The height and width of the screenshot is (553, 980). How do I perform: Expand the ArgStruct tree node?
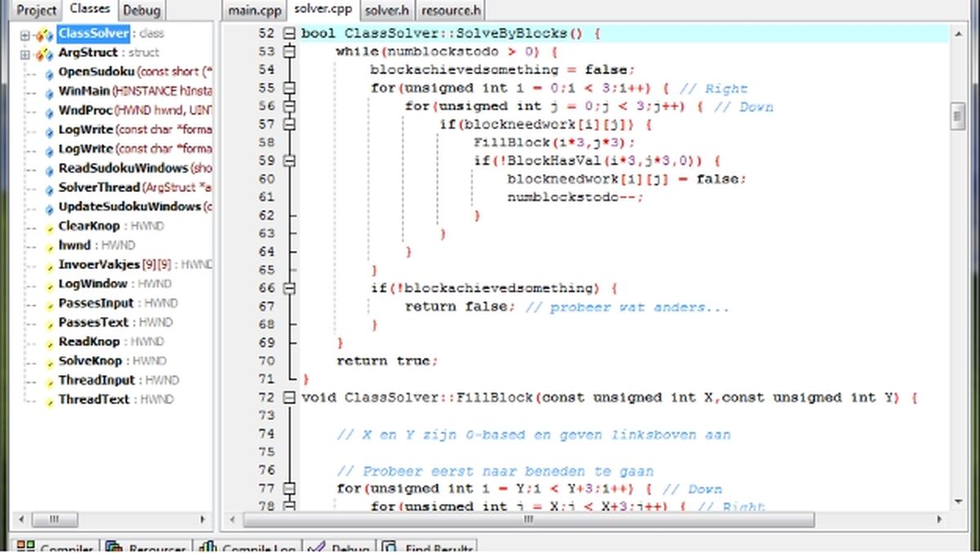(25, 52)
